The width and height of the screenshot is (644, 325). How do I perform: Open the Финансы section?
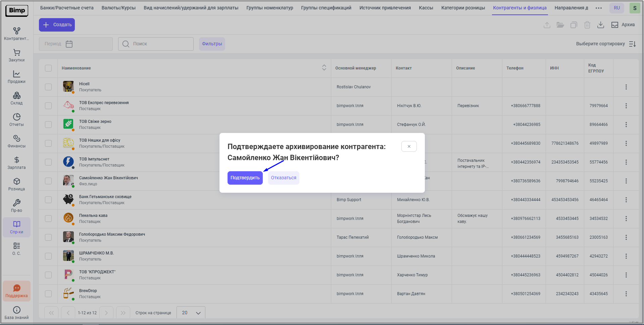pyautogui.click(x=16, y=141)
